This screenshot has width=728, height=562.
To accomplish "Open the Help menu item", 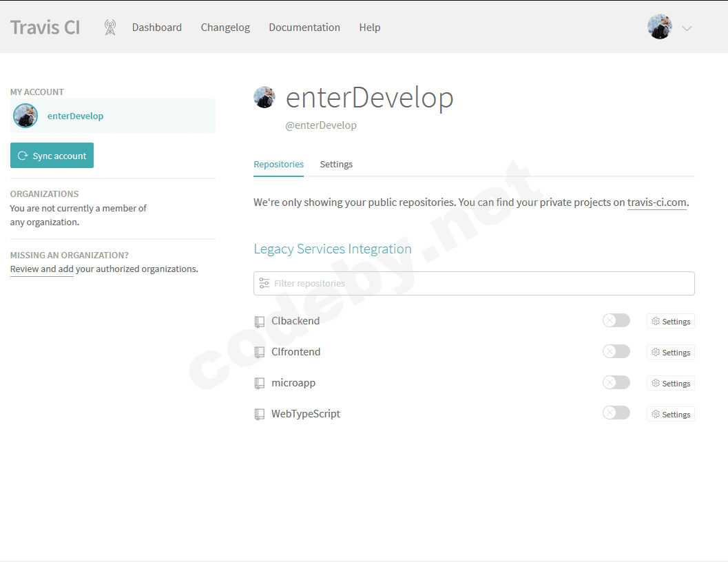I will tap(370, 28).
